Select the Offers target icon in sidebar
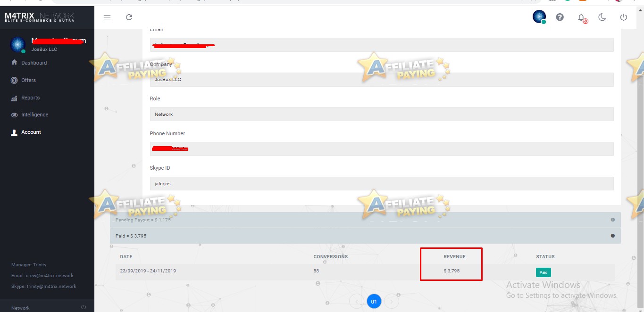This screenshot has height=312, width=644. pos(15,80)
